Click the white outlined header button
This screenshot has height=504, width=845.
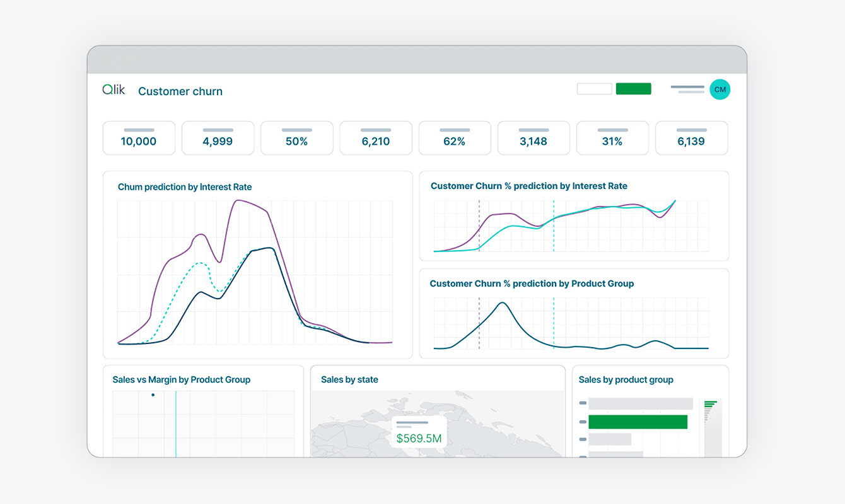click(594, 89)
